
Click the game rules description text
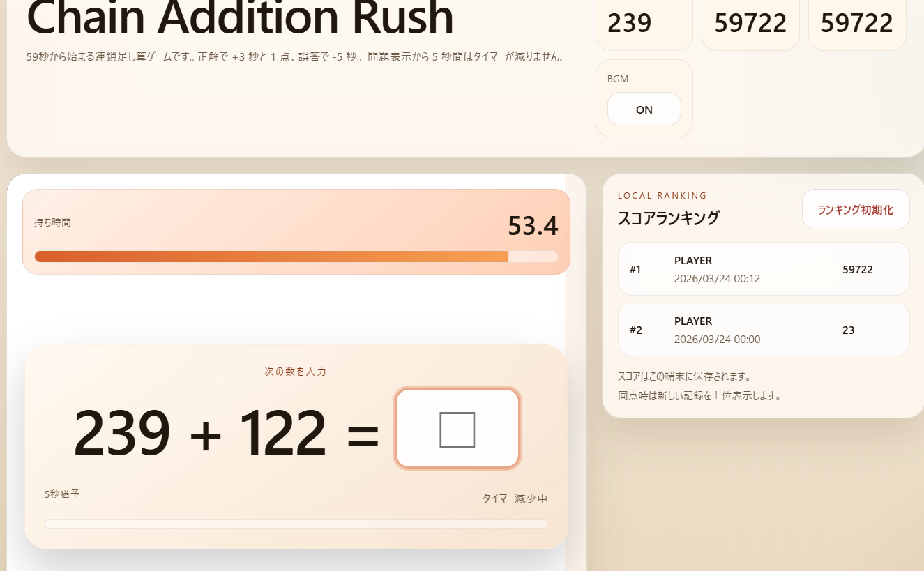point(295,57)
